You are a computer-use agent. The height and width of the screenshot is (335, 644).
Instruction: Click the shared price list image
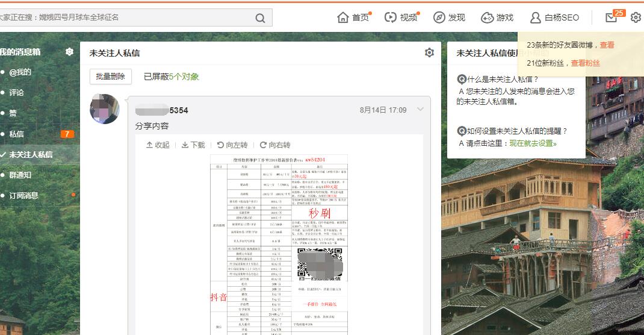click(279, 245)
